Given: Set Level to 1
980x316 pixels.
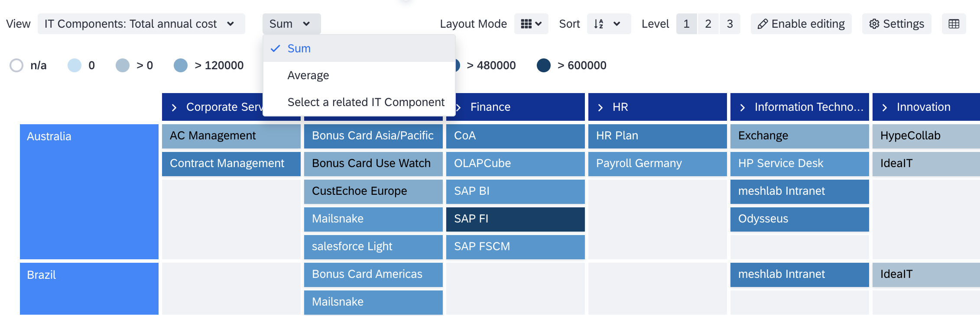Looking at the screenshot, I should 687,24.
